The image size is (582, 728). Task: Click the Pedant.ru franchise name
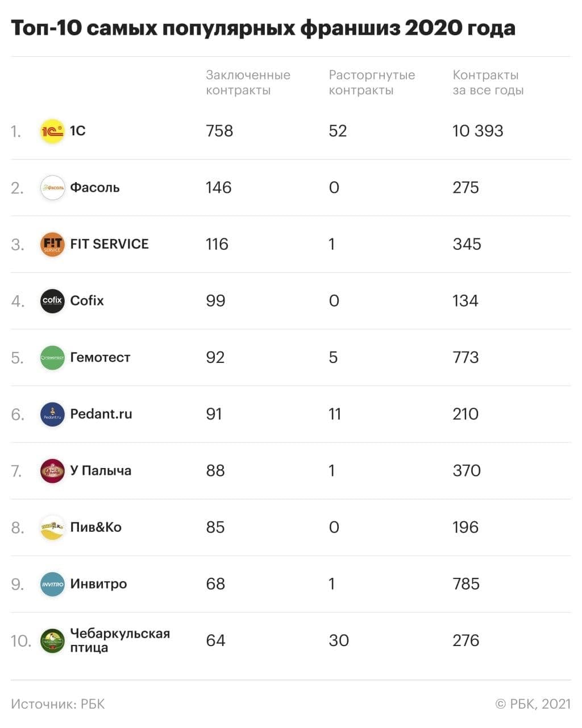101,414
